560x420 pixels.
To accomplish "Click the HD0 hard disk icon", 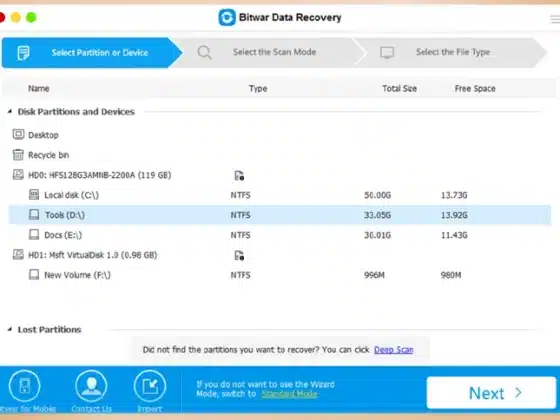I will point(18,175).
